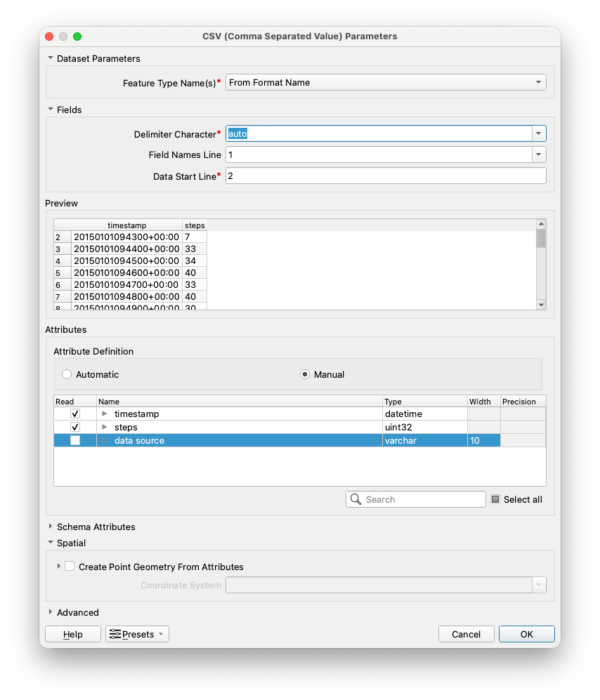The height and width of the screenshot is (700, 600).
Task: Confirm with the OK button
Action: [527, 634]
